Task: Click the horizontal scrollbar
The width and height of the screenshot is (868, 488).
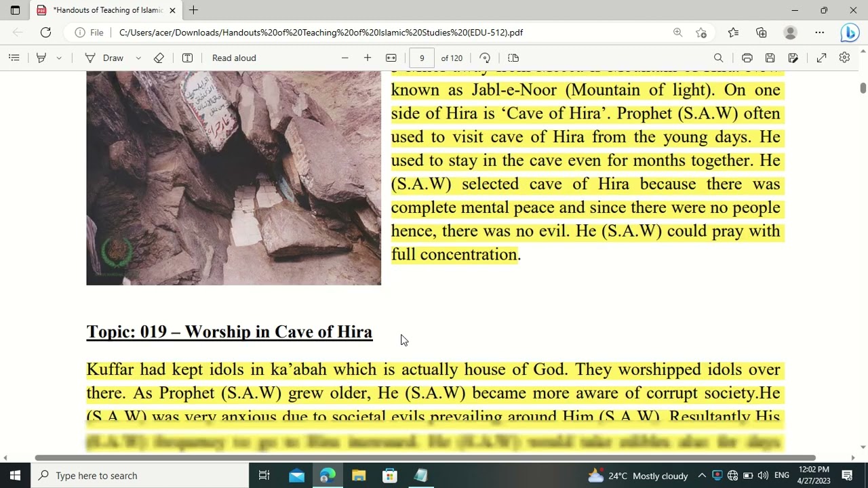Action: coord(425,458)
